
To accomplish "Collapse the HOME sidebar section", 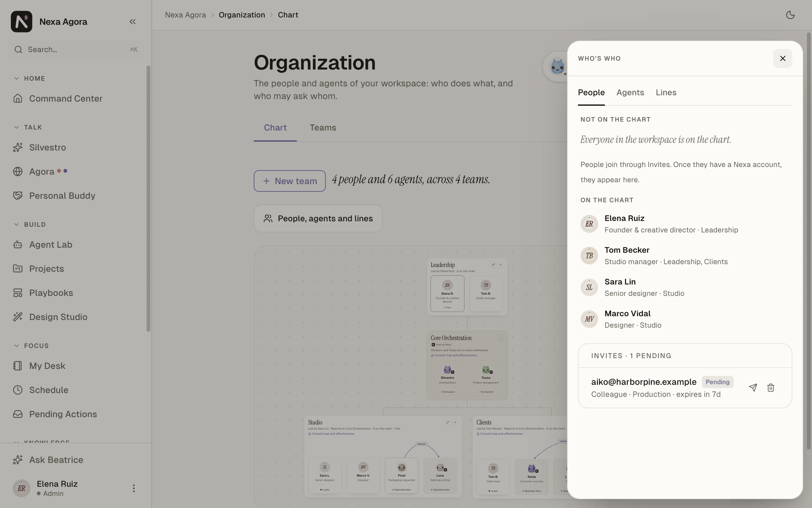I will click(29, 78).
